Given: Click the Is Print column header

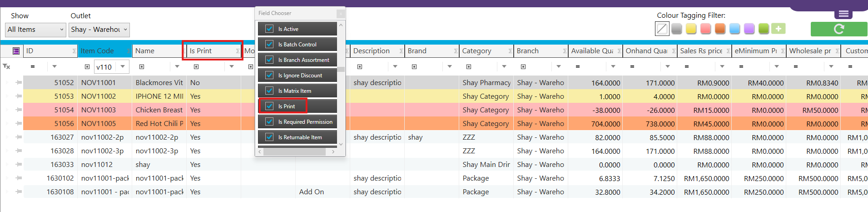Looking at the screenshot, I should point(210,51).
